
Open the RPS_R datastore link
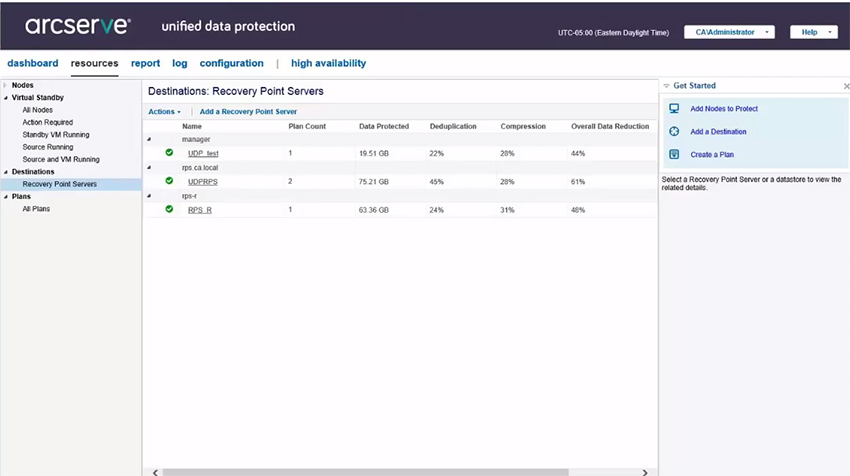click(199, 210)
